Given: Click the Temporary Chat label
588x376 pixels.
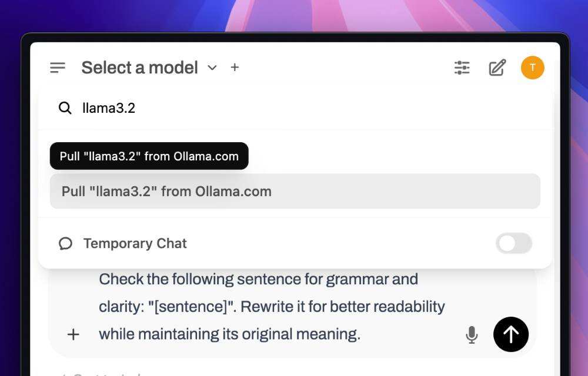Looking at the screenshot, I should pyautogui.click(x=135, y=243).
